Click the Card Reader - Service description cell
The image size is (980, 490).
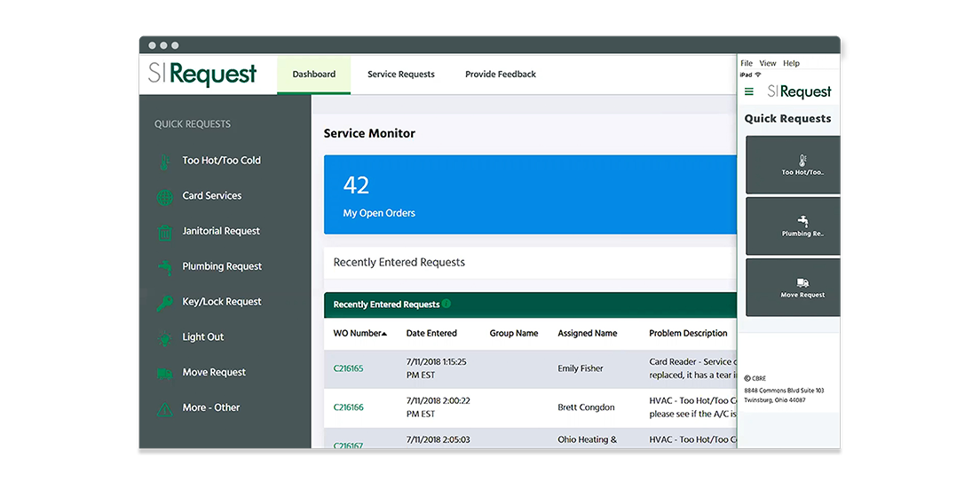pyautogui.click(x=693, y=368)
